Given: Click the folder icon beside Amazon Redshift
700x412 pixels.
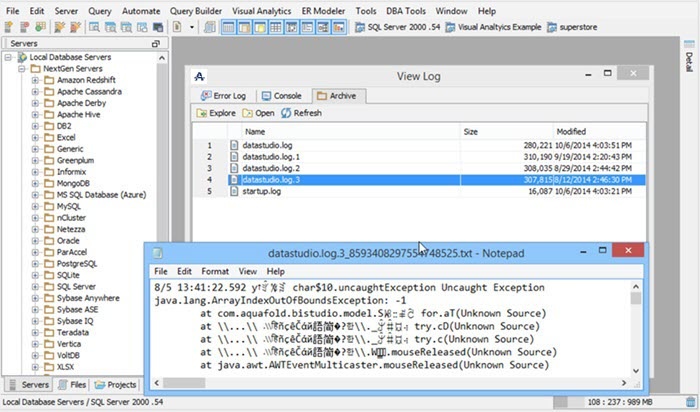Looking at the screenshot, I should [49, 80].
